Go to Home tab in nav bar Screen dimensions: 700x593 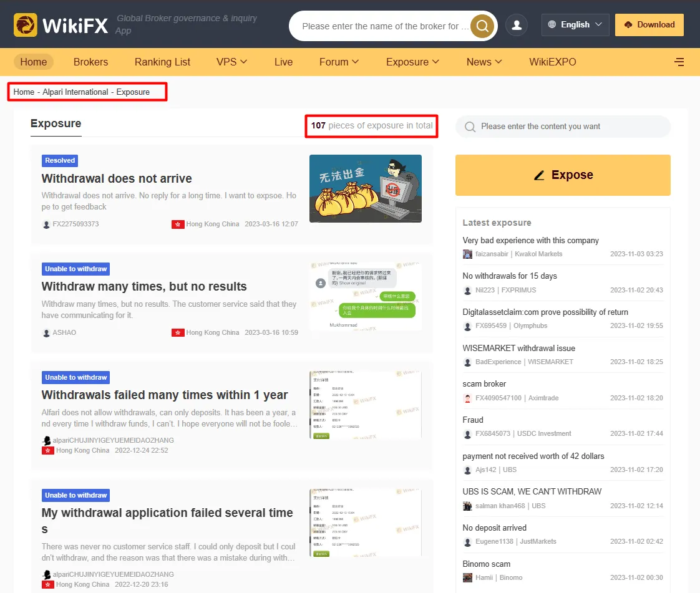click(x=34, y=62)
